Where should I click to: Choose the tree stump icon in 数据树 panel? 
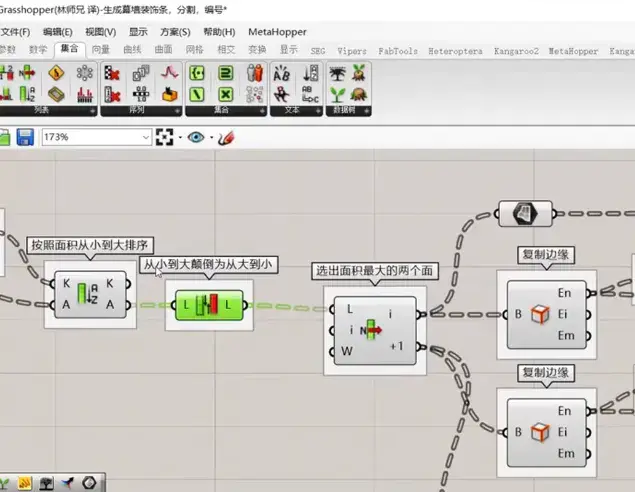359,94
